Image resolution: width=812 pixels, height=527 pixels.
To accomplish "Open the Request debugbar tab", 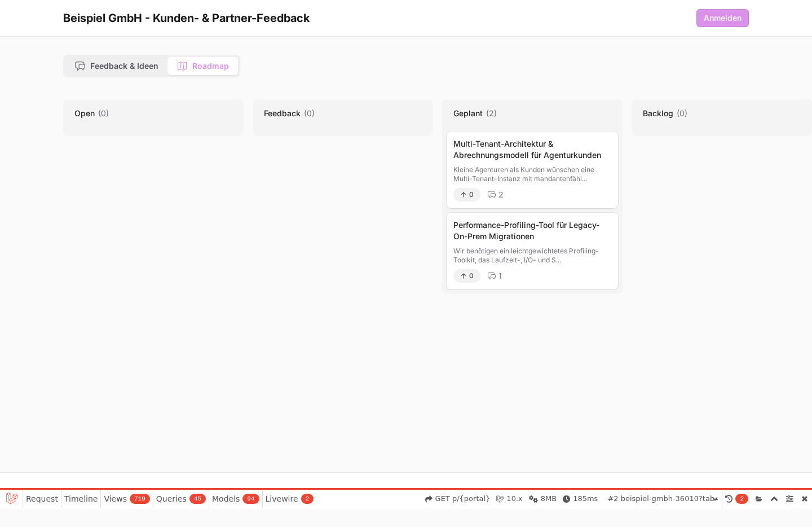I will pyautogui.click(x=42, y=499).
